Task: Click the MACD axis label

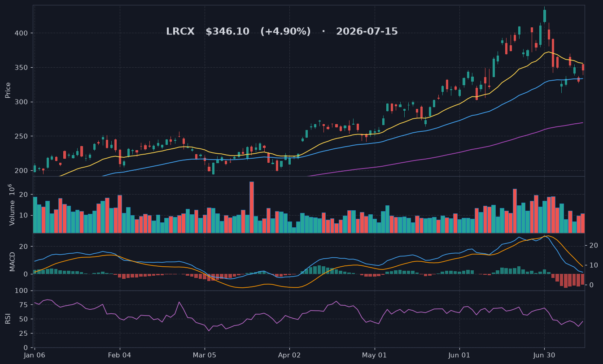Action: coord(12,261)
